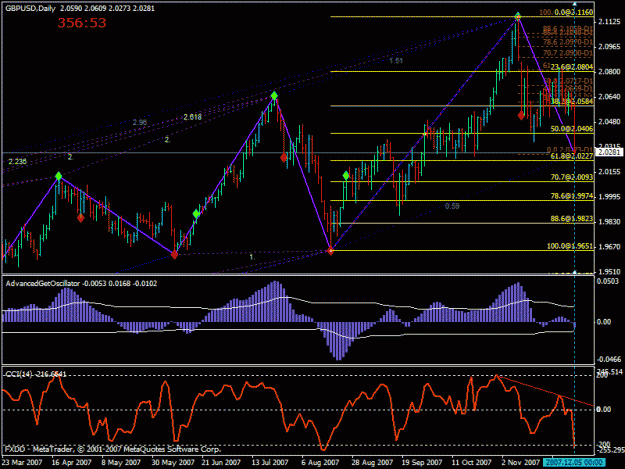Viewport: 625px width, 469px height.
Task: Click the 2.96 ratio label on the chart
Action: pos(140,122)
